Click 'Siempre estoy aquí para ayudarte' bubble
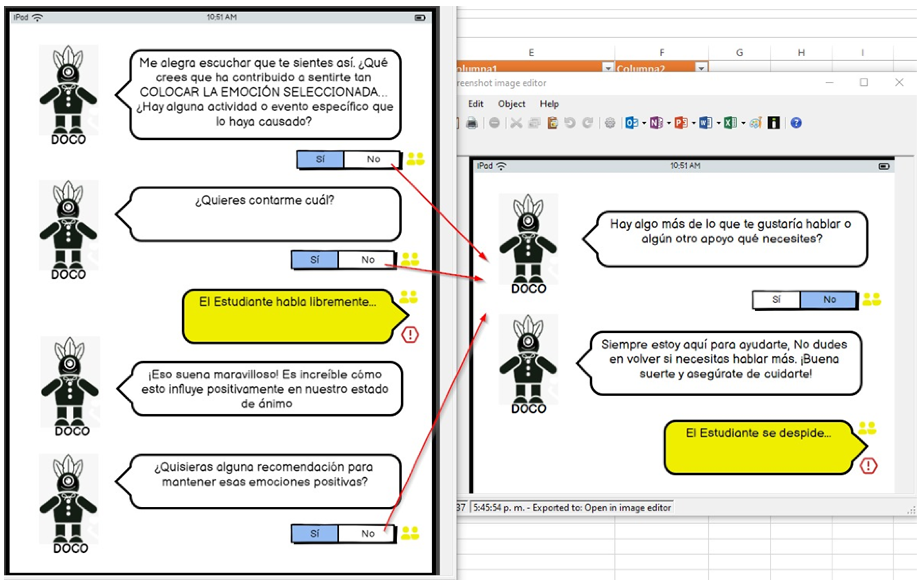The height and width of the screenshot is (588, 923). pos(719,363)
